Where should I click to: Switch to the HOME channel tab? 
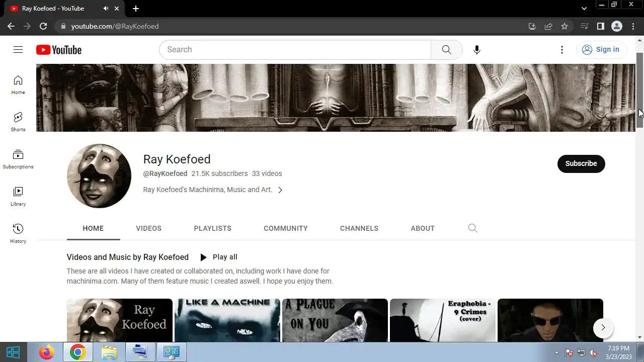(x=93, y=228)
